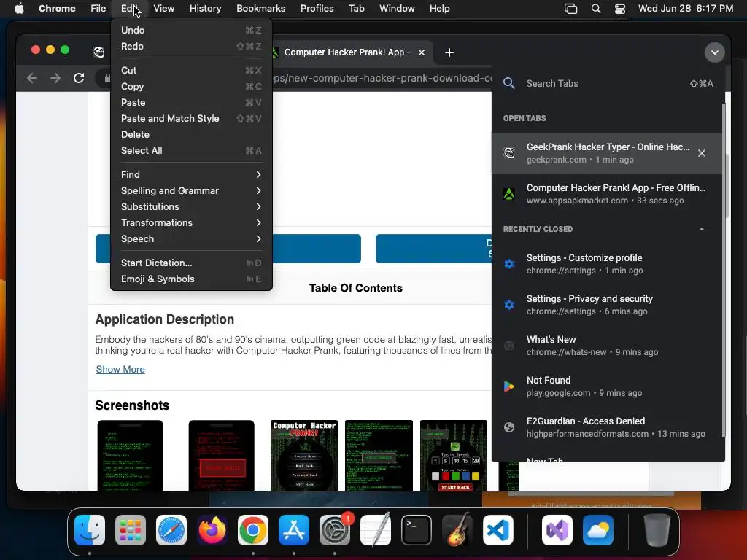Expand the Speech submenu
The height and width of the screenshot is (560, 747).
pos(191,239)
